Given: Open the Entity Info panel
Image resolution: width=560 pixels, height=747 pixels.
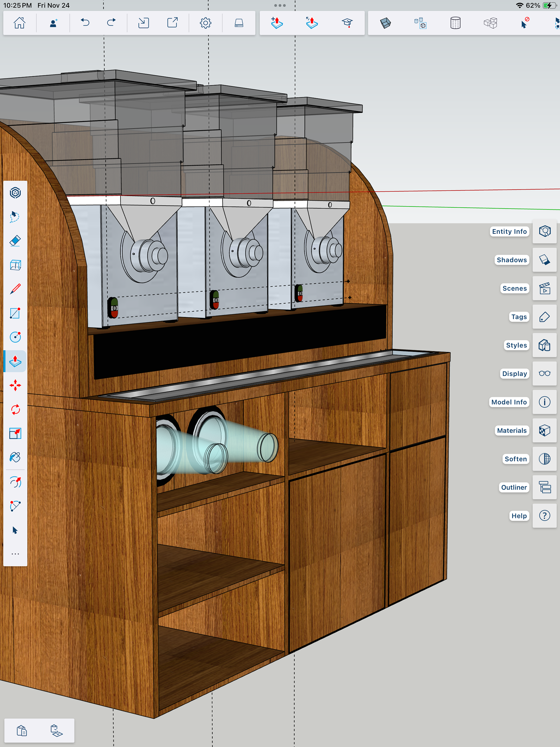Looking at the screenshot, I should tap(544, 231).
